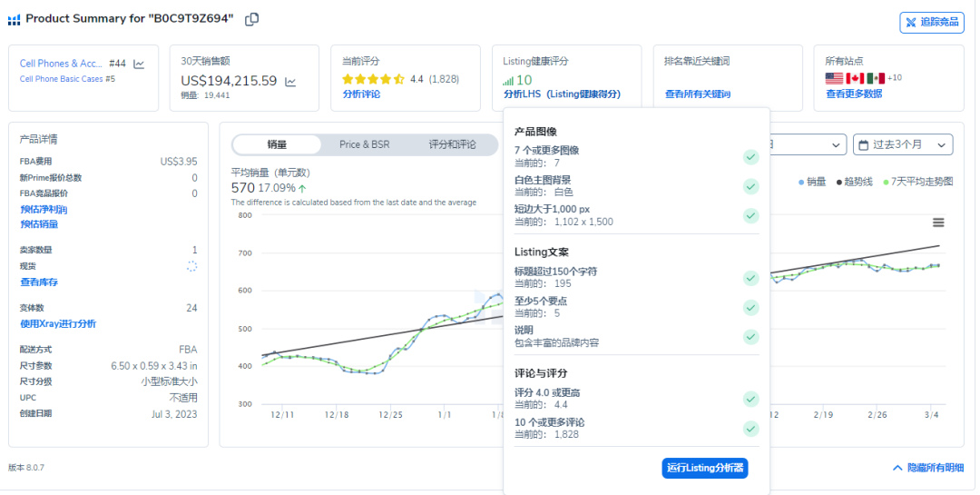The width and height of the screenshot is (980, 495).
Task: Open the 分析评论 link
Action: [x=361, y=94]
